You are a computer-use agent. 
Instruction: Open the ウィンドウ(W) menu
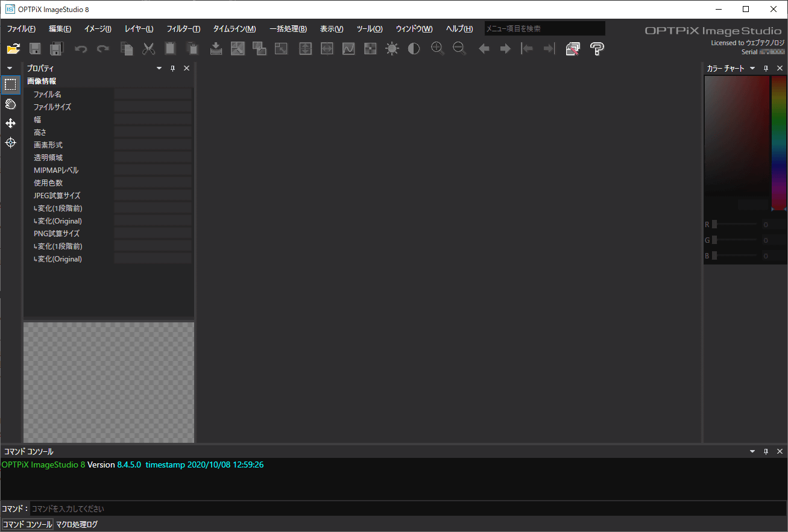(414, 29)
